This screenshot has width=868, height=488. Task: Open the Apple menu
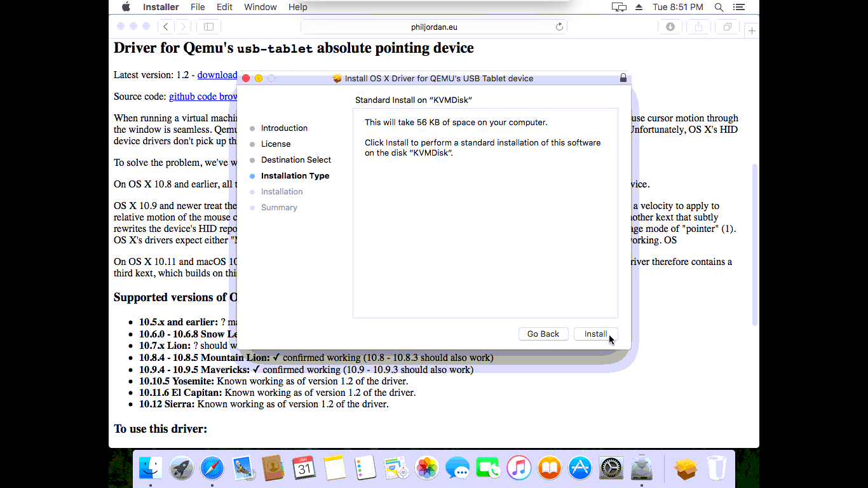pos(126,7)
